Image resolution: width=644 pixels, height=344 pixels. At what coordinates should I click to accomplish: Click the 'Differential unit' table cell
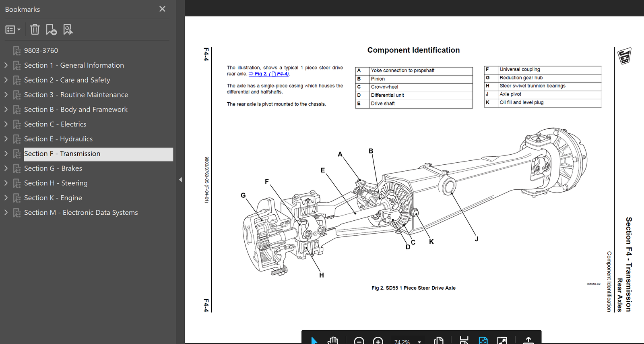click(421, 95)
